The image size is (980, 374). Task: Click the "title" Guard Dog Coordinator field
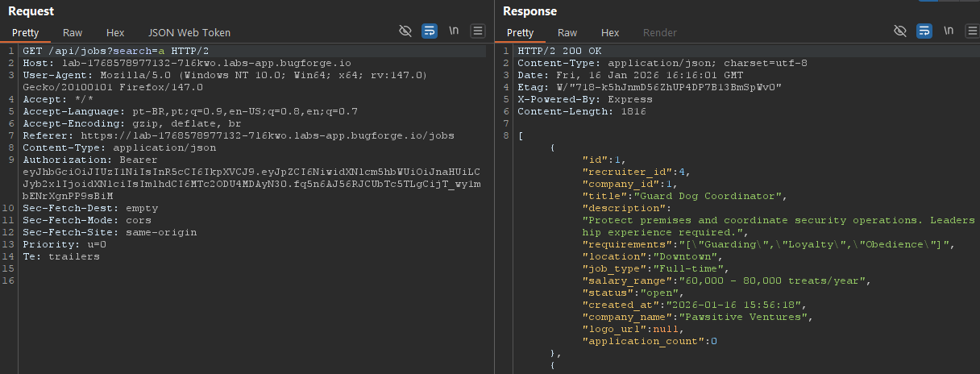pos(684,196)
